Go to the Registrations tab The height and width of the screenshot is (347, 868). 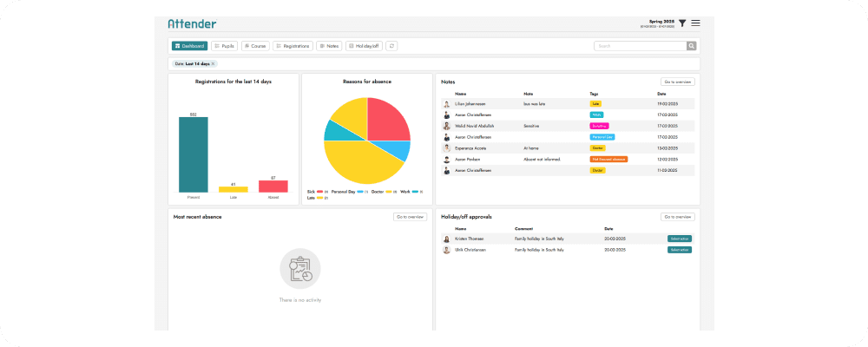pos(293,46)
